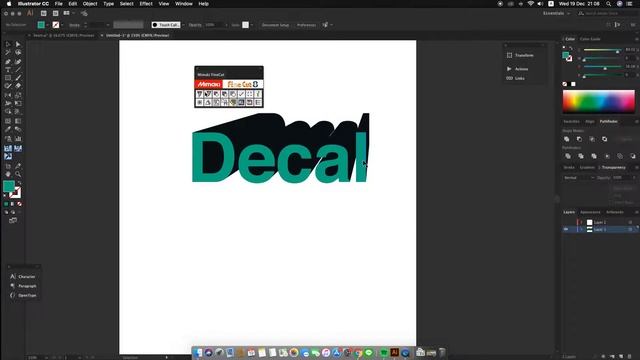Select the Gradient tool
Viewport: 640px width, 360px height.
[18, 121]
